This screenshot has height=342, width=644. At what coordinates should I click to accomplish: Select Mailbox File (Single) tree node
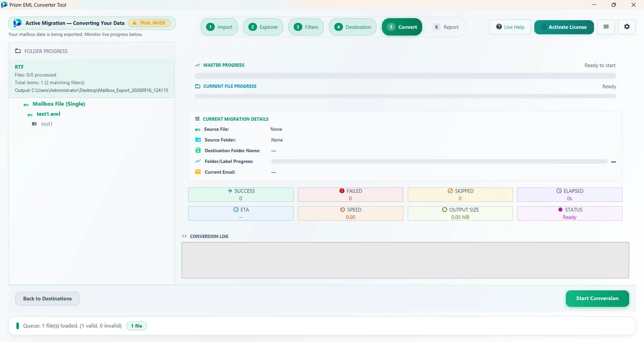pyautogui.click(x=58, y=104)
